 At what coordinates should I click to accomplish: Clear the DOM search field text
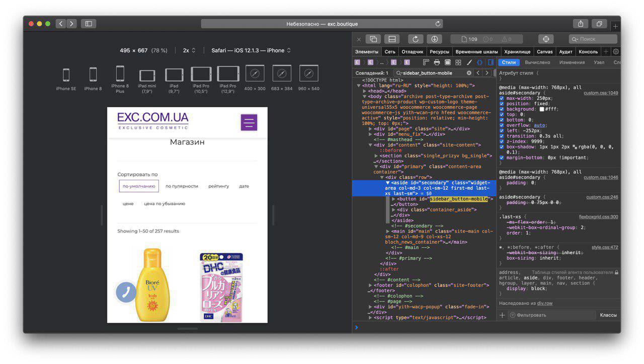tap(469, 73)
